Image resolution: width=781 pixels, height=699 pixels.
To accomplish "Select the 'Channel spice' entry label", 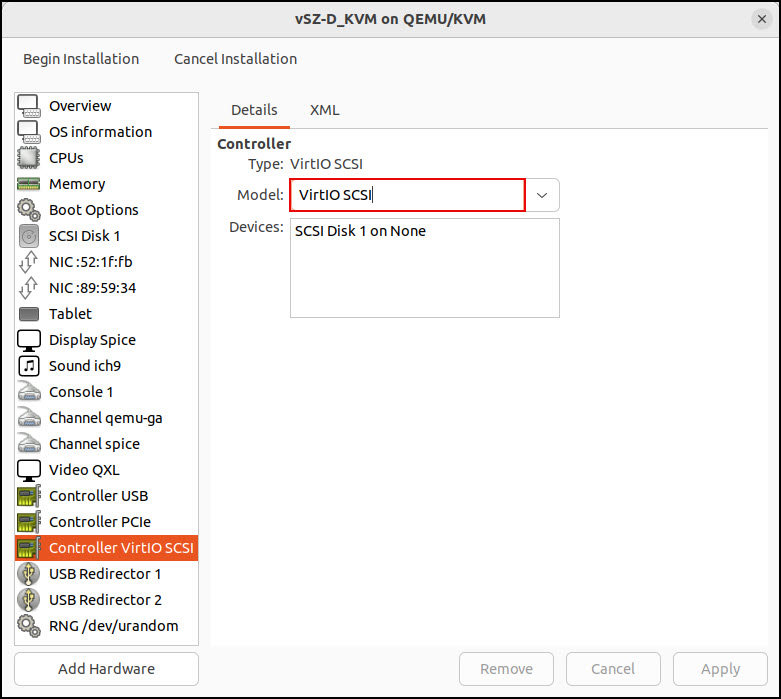I will point(94,444).
